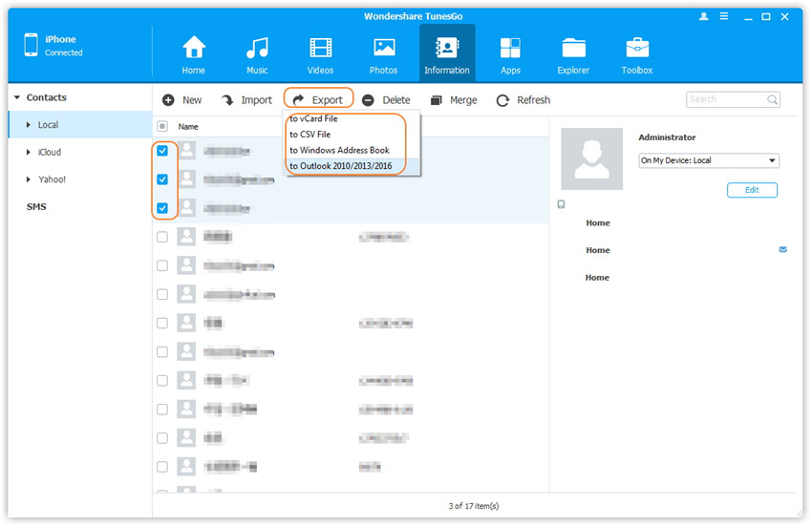Viewport: 812px width, 526px height.
Task: Choose export to vCard File
Action: click(x=313, y=119)
